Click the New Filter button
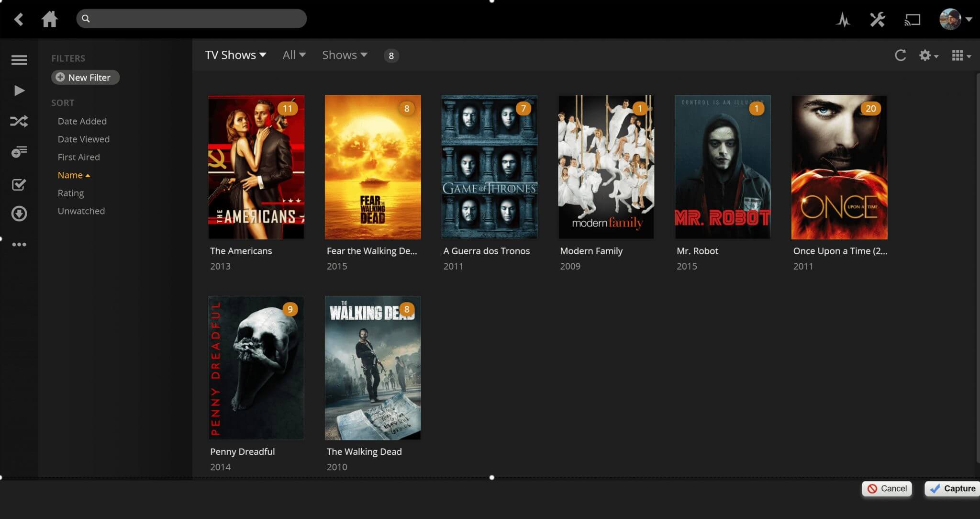980x519 pixels. tap(85, 78)
